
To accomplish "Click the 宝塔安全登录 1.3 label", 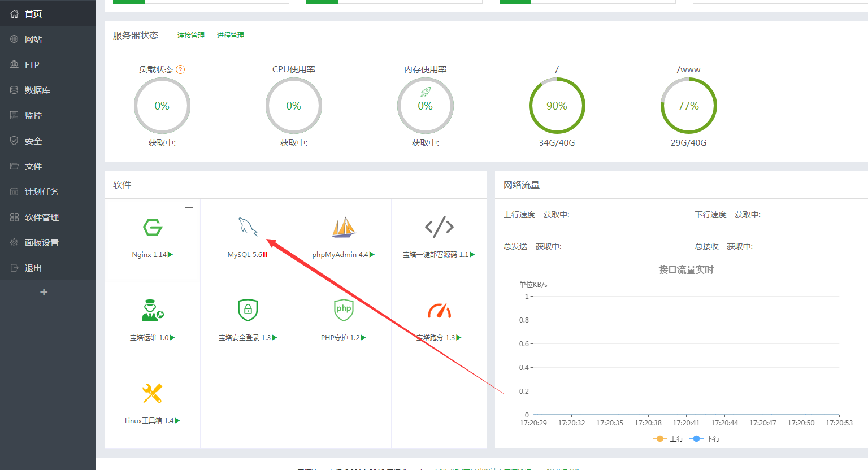I will pyautogui.click(x=245, y=338).
